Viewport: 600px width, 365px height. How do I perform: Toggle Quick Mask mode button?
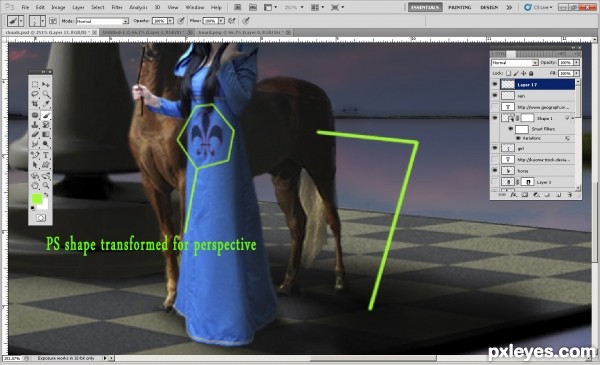(x=41, y=218)
